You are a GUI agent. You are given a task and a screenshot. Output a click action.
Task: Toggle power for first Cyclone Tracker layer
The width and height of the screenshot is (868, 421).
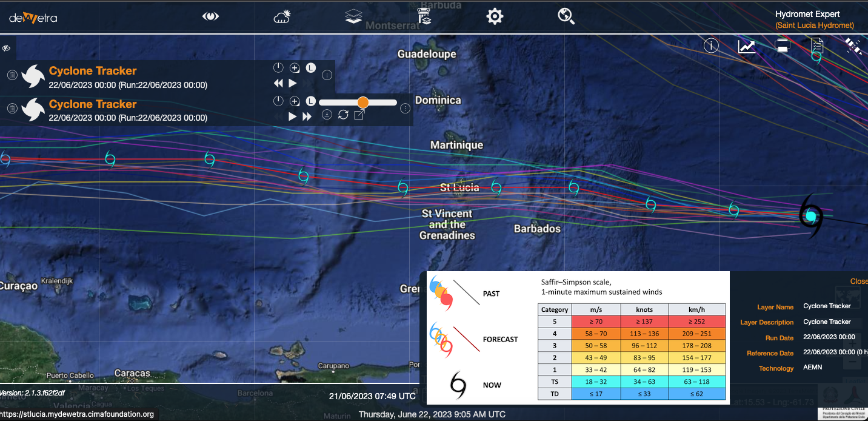point(278,68)
